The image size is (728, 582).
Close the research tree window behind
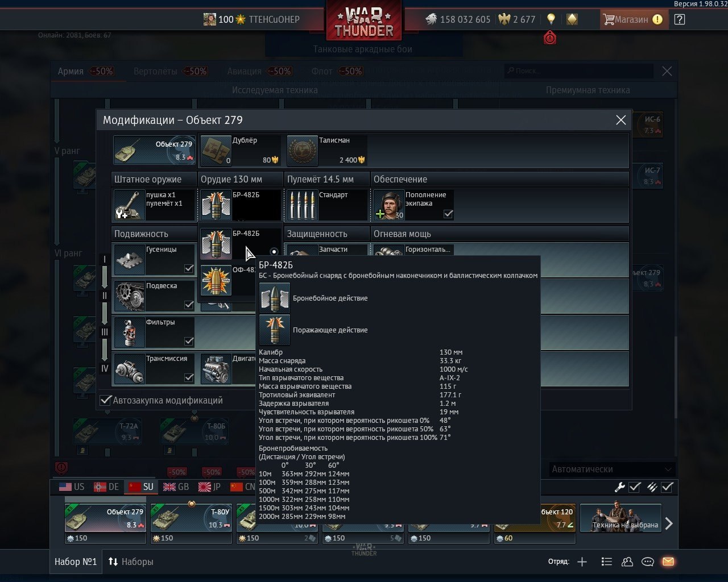[667, 71]
